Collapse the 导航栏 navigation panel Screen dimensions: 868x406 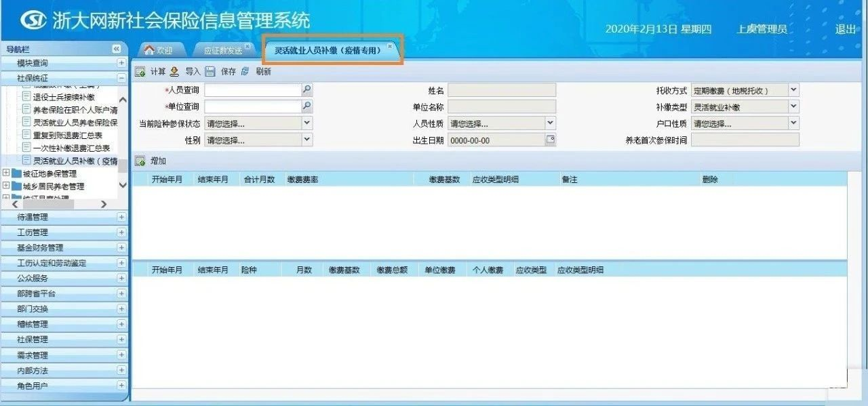[x=116, y=49]
